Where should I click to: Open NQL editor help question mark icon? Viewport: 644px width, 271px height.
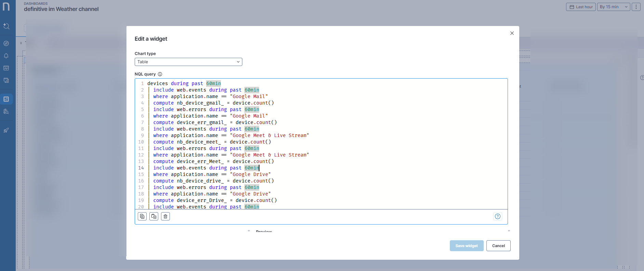498,216
